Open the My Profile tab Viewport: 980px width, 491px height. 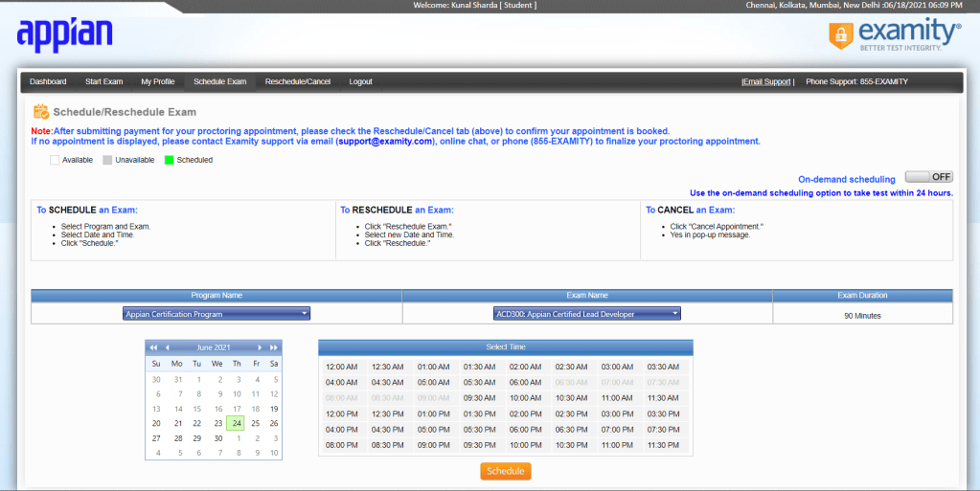[158, 81]
